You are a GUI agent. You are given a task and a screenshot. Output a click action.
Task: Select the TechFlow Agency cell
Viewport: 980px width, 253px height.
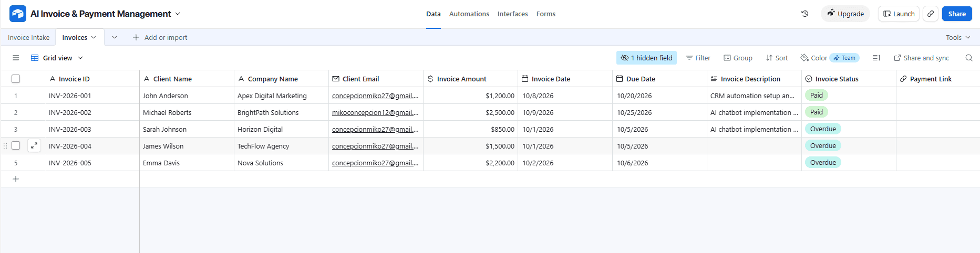[281, 146]
